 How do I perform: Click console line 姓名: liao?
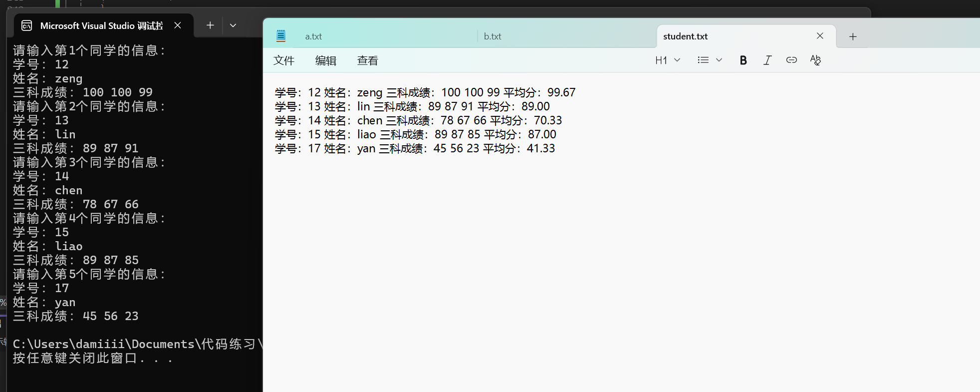pyautogui.click(x=48, y=246)
